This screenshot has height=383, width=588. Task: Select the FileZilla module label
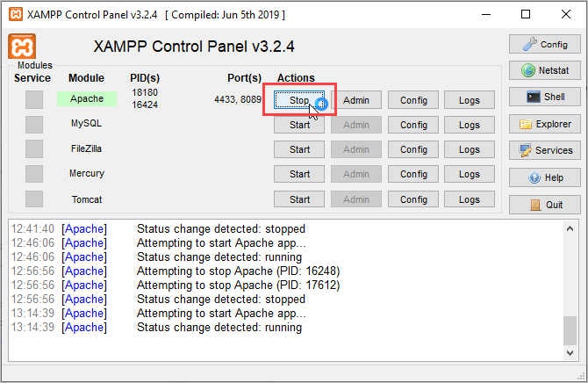pos(86,148)
